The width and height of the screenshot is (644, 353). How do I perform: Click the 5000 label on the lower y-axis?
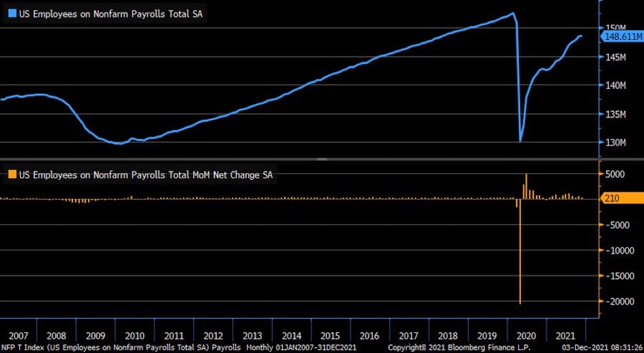[616, 174]
